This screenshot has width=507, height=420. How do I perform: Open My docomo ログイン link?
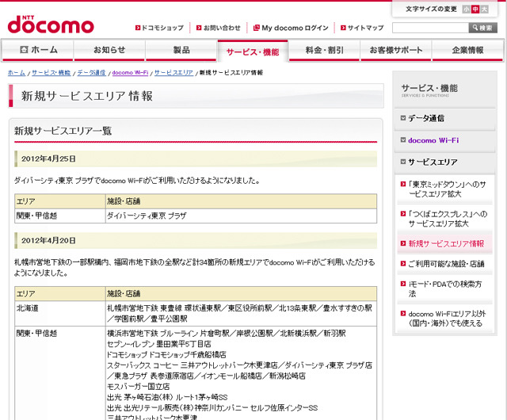tap(295, 28)
